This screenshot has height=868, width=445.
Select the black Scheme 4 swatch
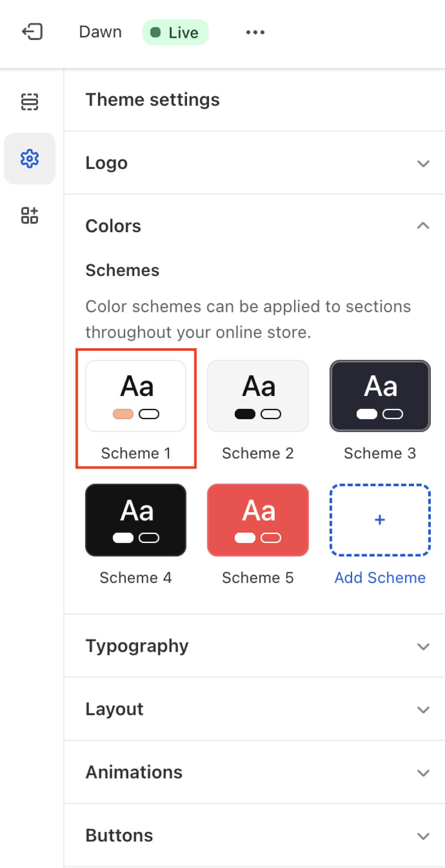click(136, 520)
